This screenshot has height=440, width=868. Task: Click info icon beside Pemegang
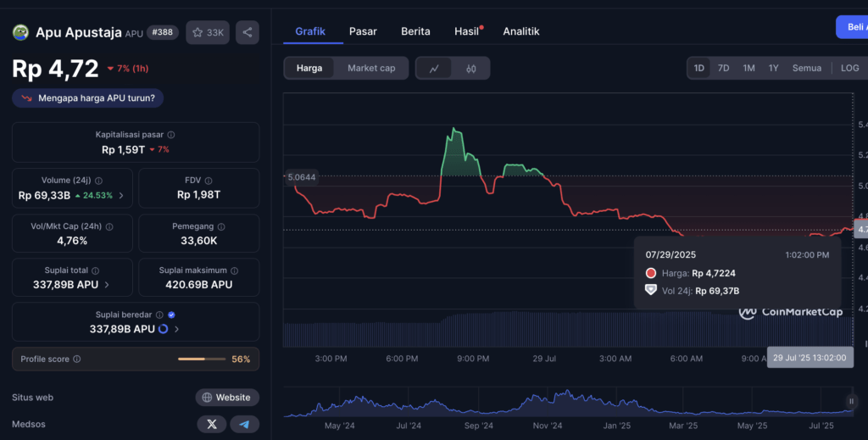pyautogui.click(x=221, y=226)
